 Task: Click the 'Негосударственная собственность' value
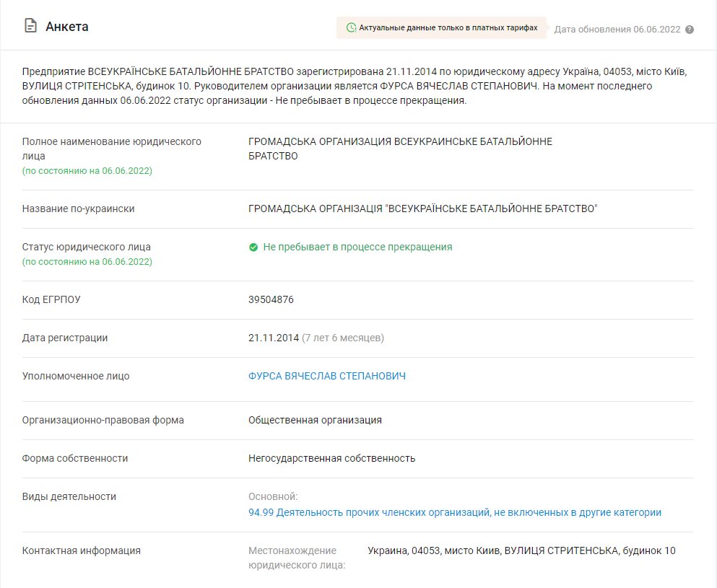click(x=331, y=458)
